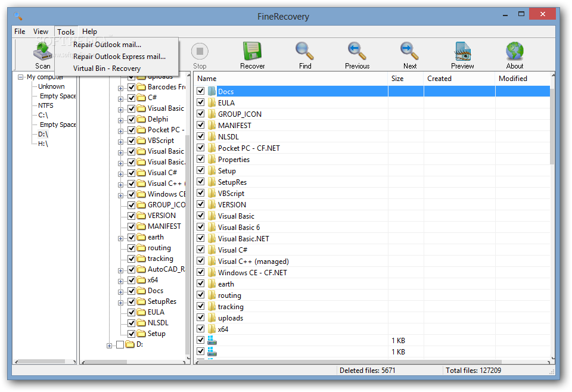Image resolution: width=572 pixels, height=392 pixels.
Task: Uncheck the EULA checkbox in the tree
Action: 131,312
